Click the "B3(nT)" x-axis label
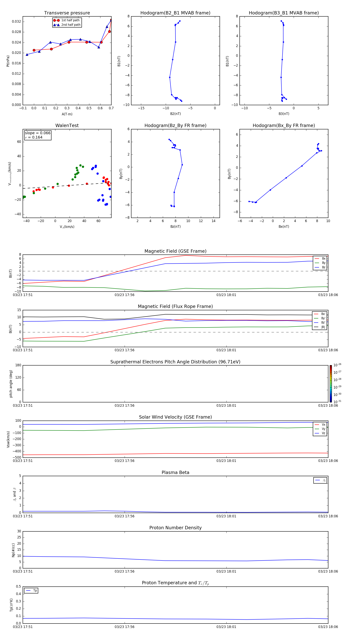The height and width of the screenshot is (644, 351). tap(284, 114)
